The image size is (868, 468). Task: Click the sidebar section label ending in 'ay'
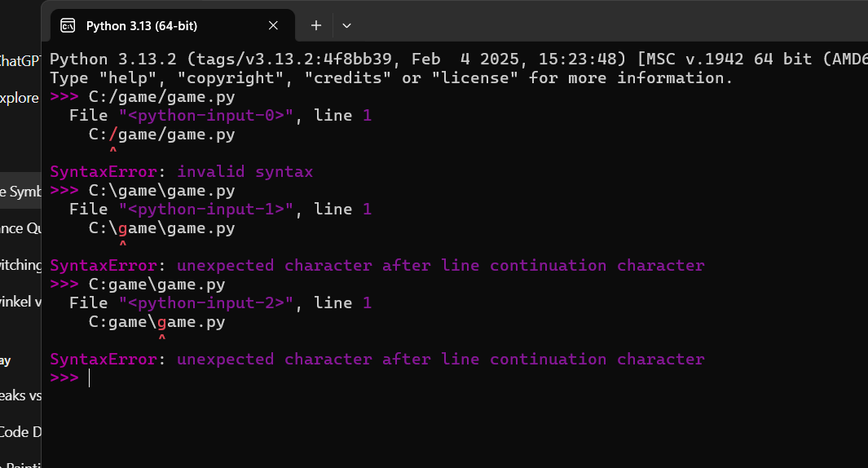[6, 361]
